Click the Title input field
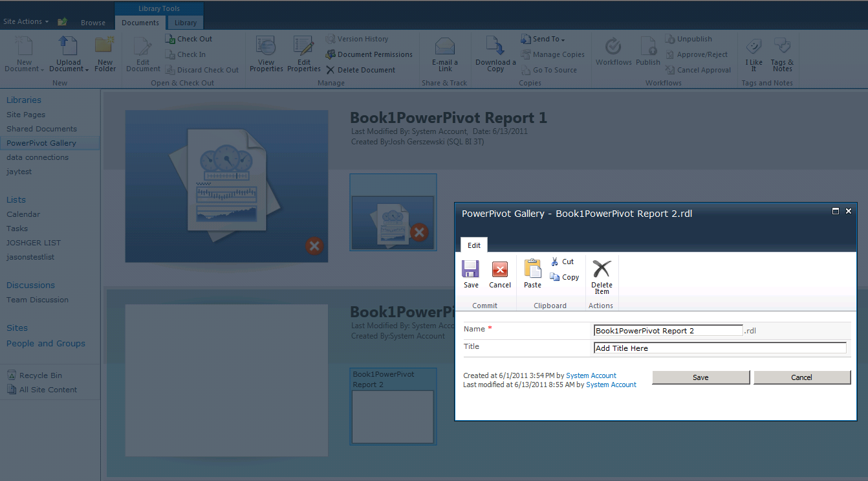The width and height of the screenshot is (868, 481). point(720,348)
